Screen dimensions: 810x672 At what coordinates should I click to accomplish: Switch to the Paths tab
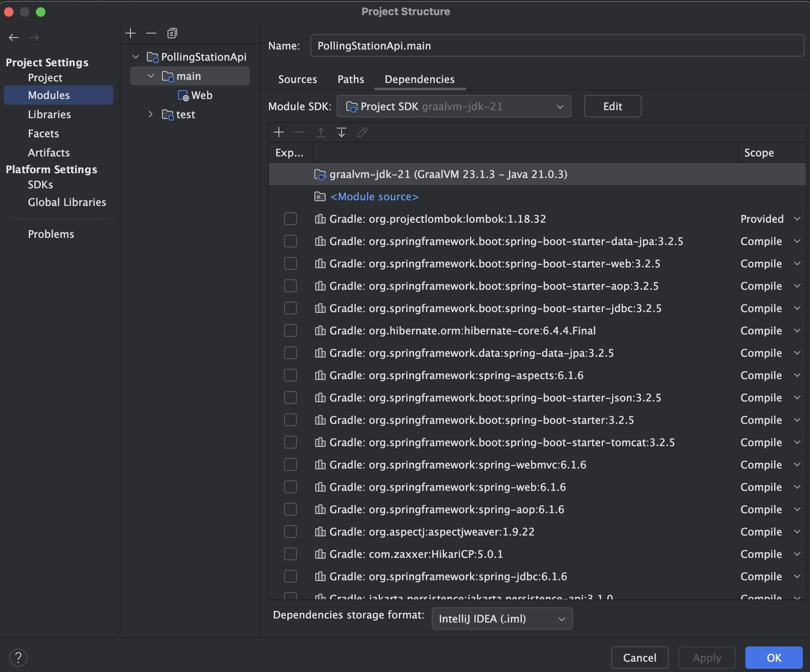351,79
